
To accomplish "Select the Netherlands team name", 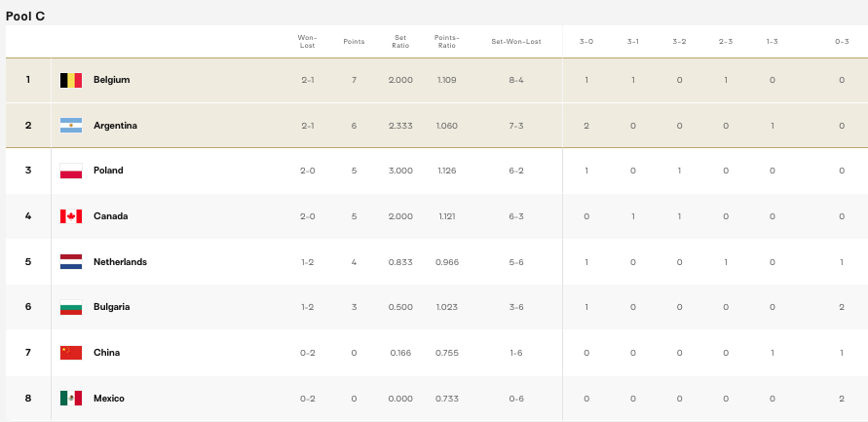I will [120, 262].
